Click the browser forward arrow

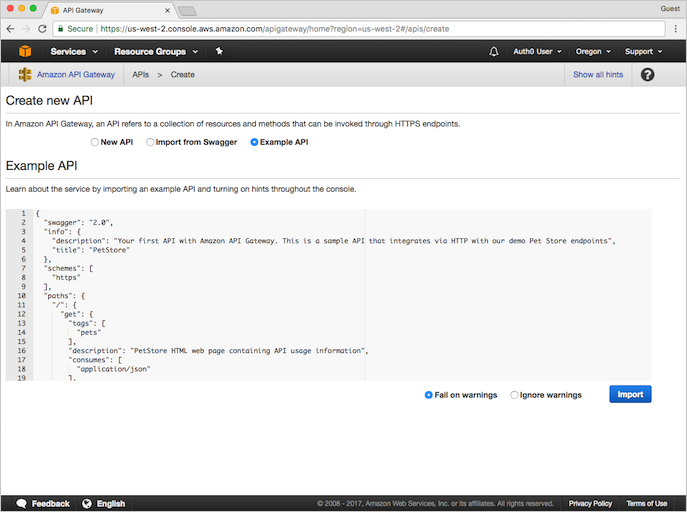pyautogui.click(x=26, y=29)
